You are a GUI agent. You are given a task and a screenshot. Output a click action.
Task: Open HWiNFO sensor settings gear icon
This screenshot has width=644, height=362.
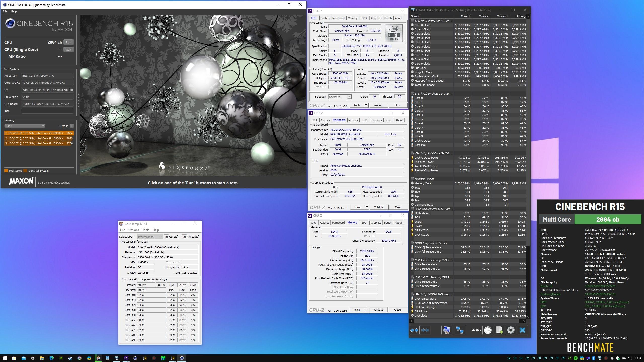(511, 330)
